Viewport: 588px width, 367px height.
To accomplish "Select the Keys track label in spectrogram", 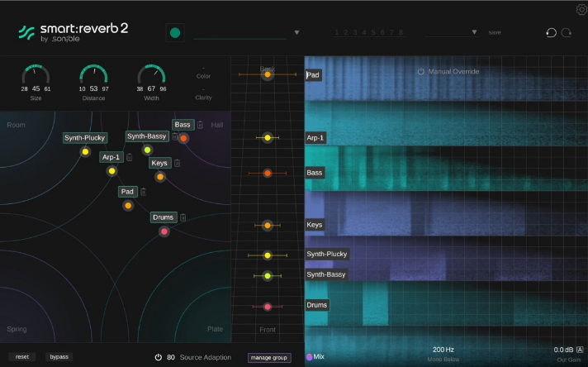I will point(315,225).
